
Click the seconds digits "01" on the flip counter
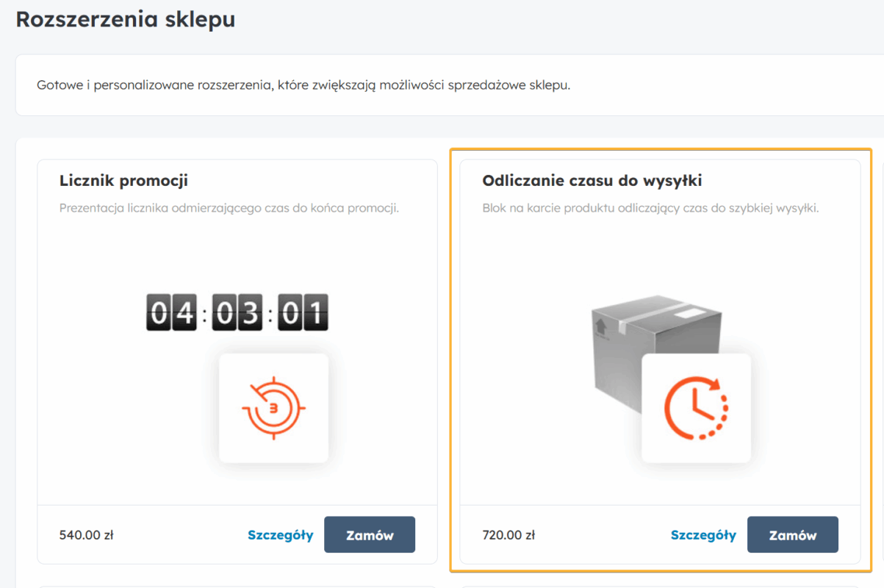pos(303,312)
